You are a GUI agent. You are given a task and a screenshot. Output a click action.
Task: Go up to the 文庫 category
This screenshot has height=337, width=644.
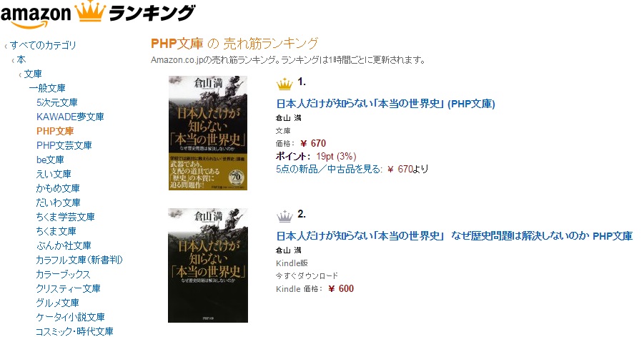coord(33,74)
